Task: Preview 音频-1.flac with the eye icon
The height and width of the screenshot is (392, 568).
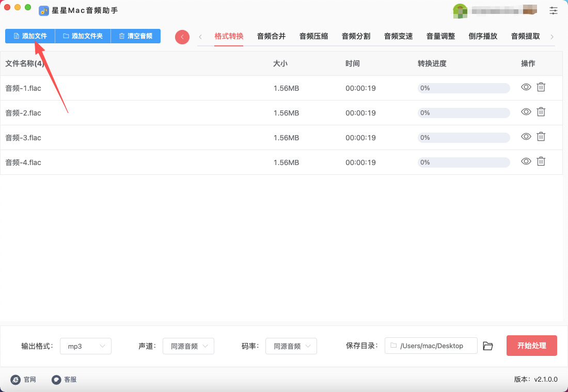Action: point(526,88)
